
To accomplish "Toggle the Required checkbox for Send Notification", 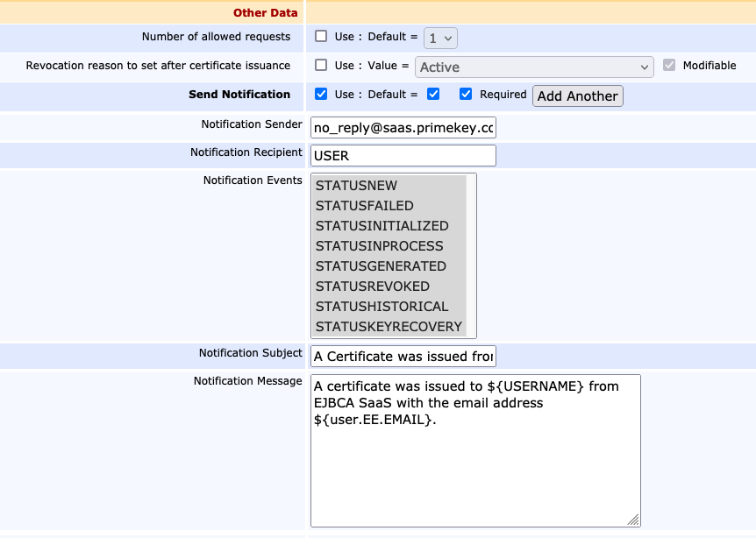I will [466, 95].
